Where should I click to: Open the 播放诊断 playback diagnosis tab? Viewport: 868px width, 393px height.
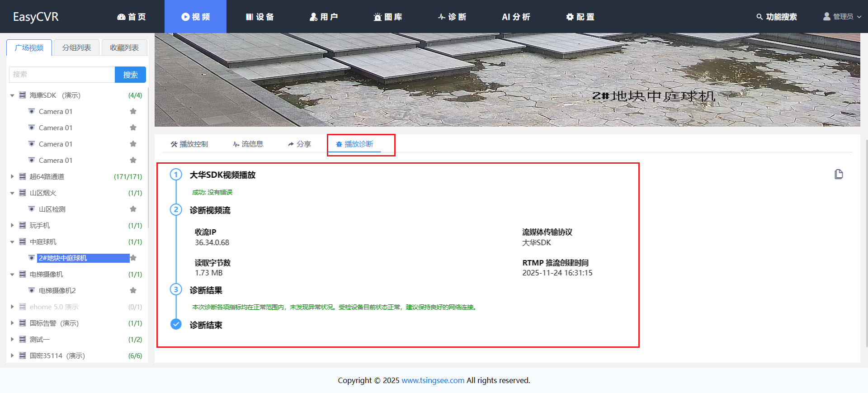pos(354,144)
